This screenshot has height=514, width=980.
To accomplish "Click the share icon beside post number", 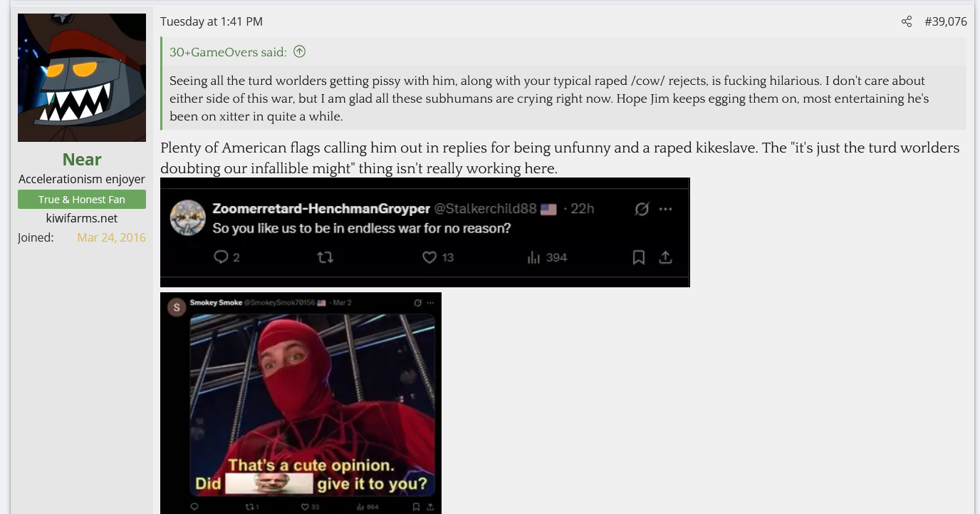I will (906, 22).
